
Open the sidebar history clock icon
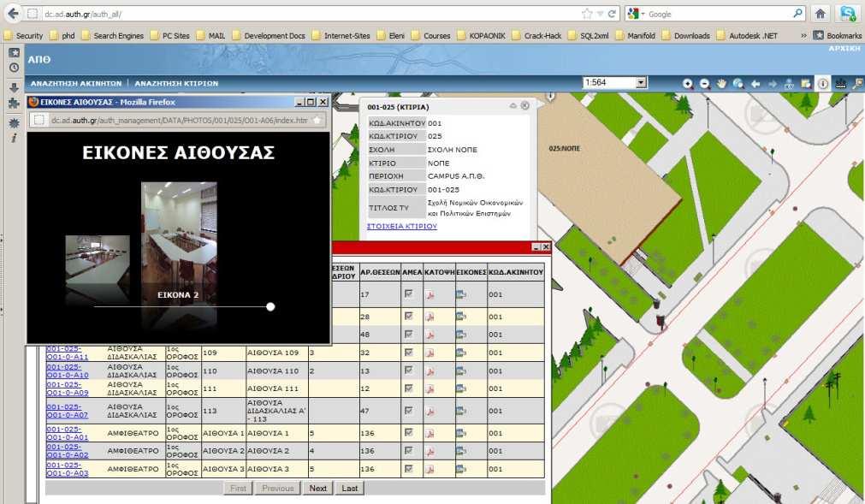click(14, 68)
